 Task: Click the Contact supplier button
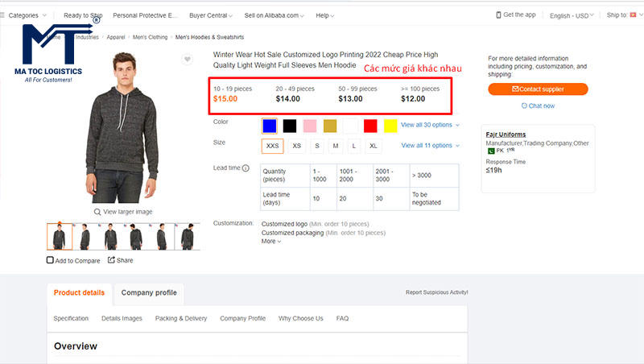pos(538,89)
